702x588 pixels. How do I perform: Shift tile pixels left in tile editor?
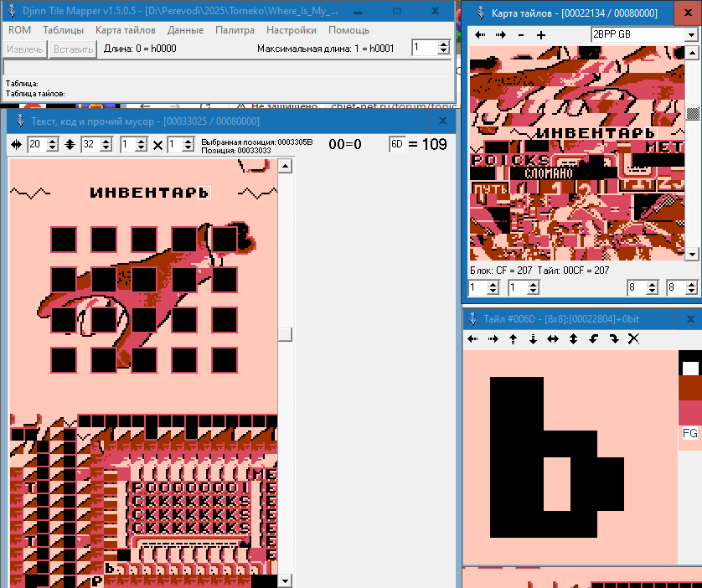[x=472, y=339]
